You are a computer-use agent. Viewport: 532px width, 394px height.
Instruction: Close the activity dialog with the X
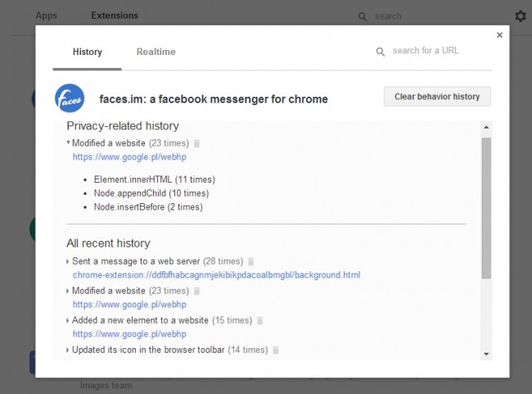499,35
